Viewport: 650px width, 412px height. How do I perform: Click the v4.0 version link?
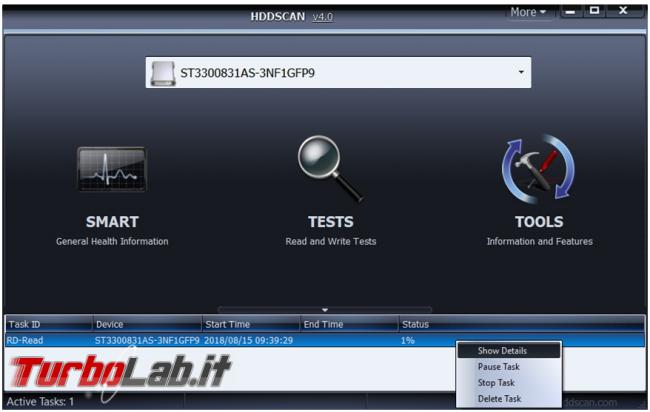(x=323, y=17)
